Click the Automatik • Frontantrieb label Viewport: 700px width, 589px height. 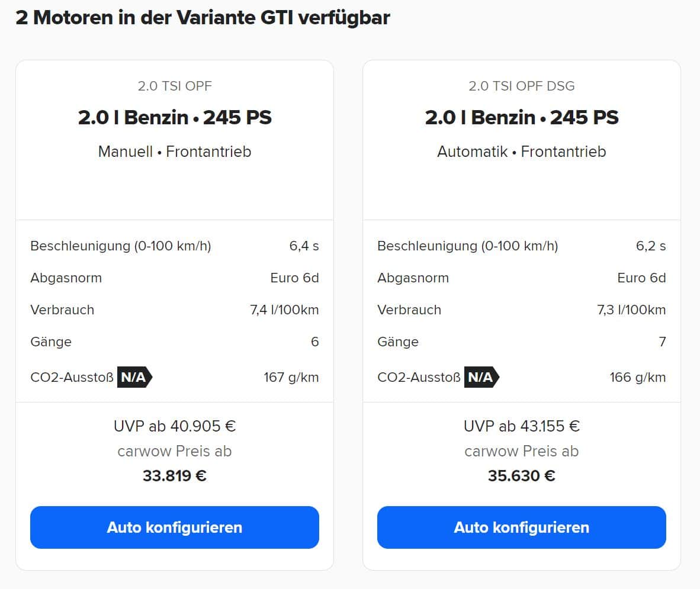521,152
